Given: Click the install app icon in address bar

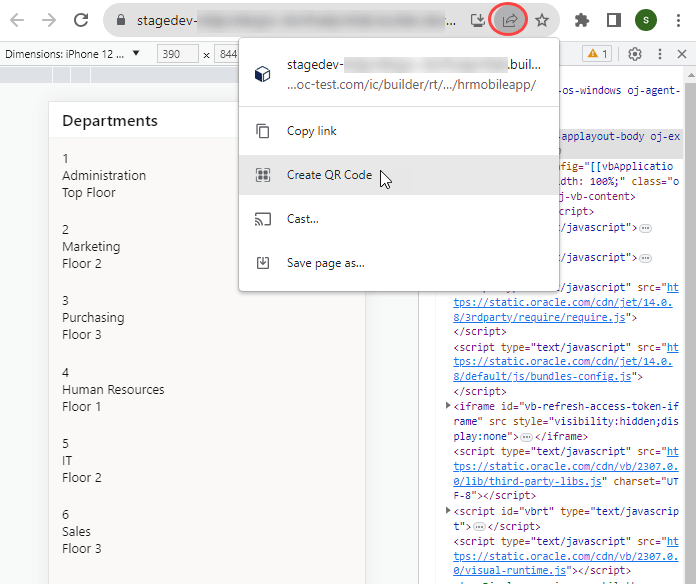Looking at the screenshot, I should [478, 20].
